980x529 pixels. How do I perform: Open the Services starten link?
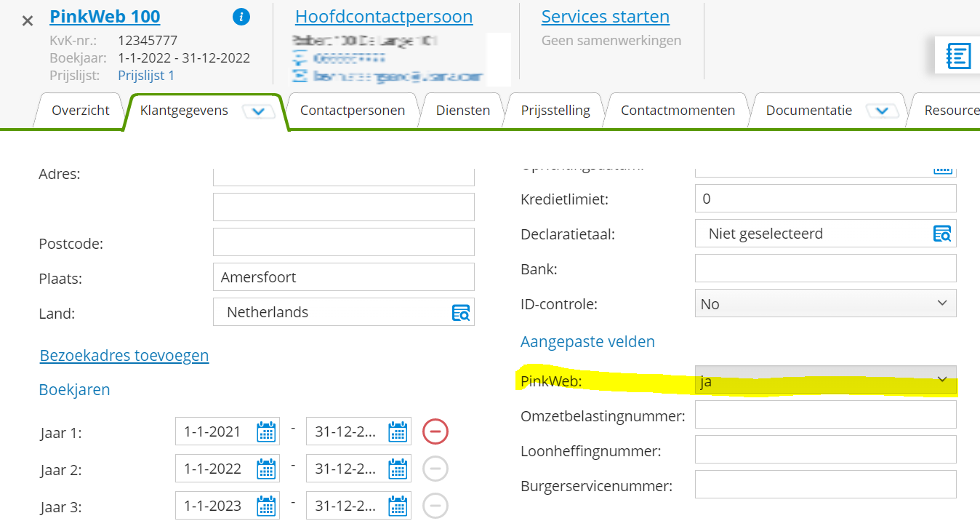tap(605, 17)
